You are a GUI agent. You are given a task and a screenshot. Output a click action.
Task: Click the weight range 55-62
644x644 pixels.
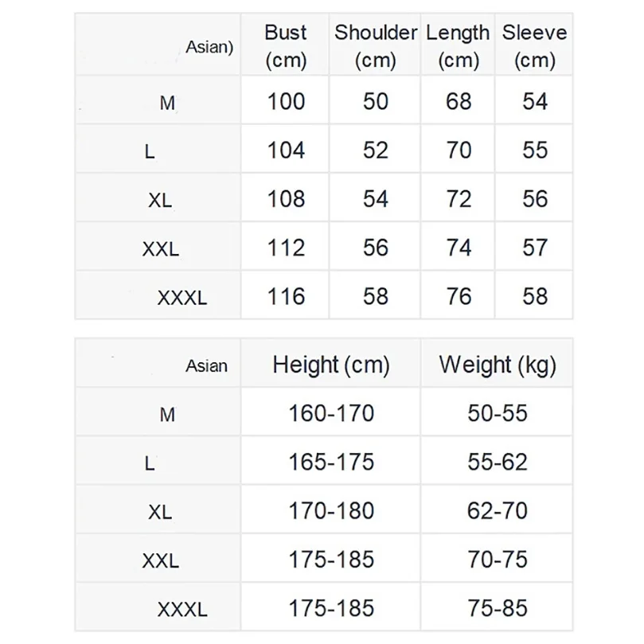point(498,462)
